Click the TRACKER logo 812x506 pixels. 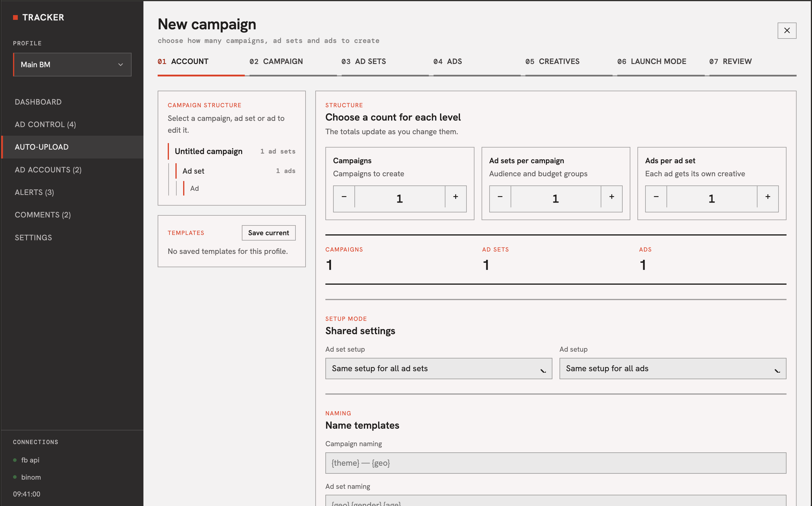click(39, 17)
